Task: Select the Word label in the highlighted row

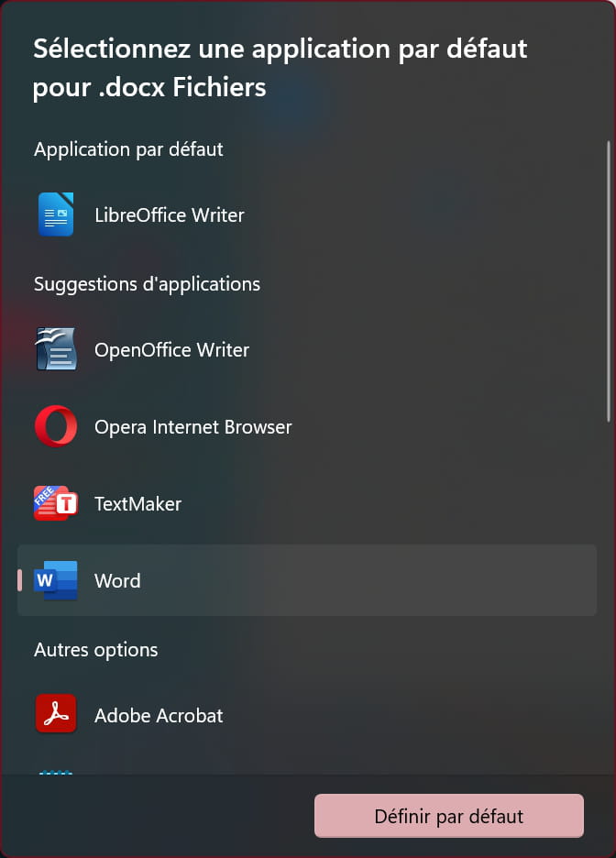Action: (117, 580)
